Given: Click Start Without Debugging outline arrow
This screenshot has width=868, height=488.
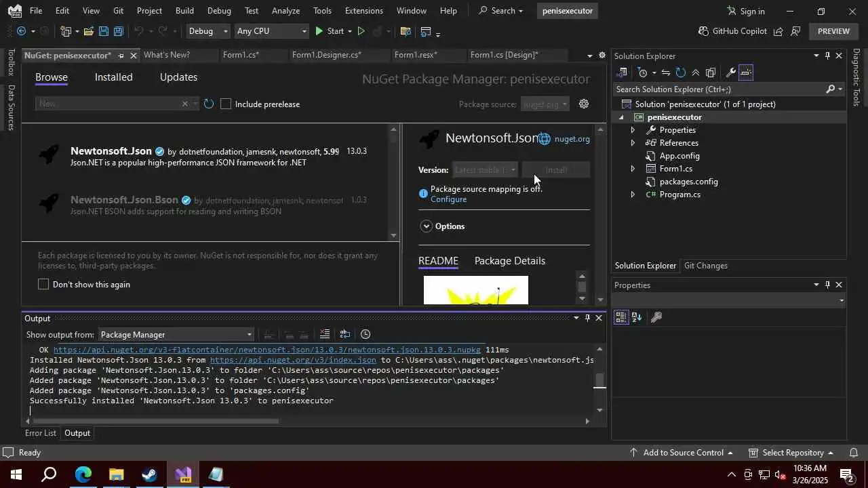Looking at the screenshot, I should click(361, 31).
